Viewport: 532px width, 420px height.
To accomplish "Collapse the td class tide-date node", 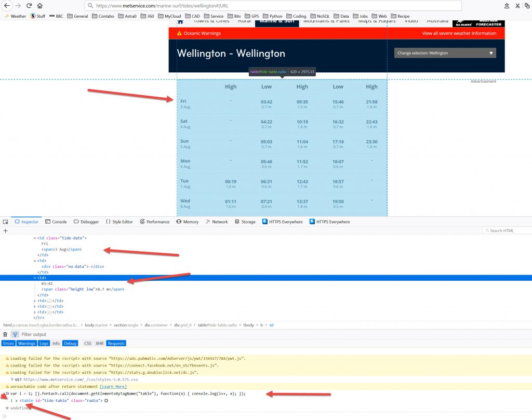I will tap(35, 238).
